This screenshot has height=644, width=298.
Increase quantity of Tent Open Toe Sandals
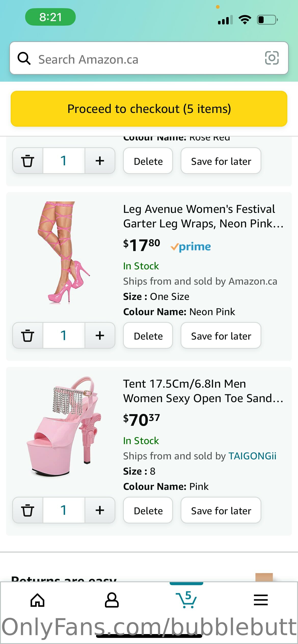click(x=100, y=510)
